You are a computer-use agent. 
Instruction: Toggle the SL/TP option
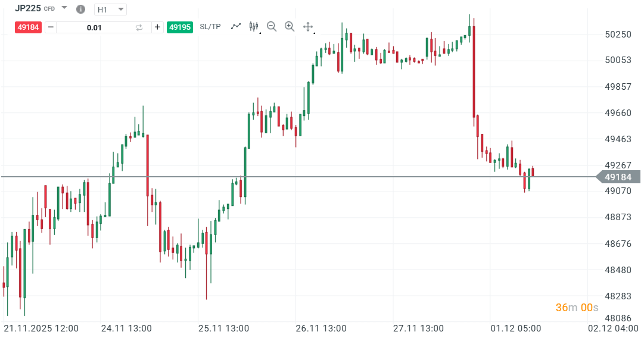[x=210, y=27]
